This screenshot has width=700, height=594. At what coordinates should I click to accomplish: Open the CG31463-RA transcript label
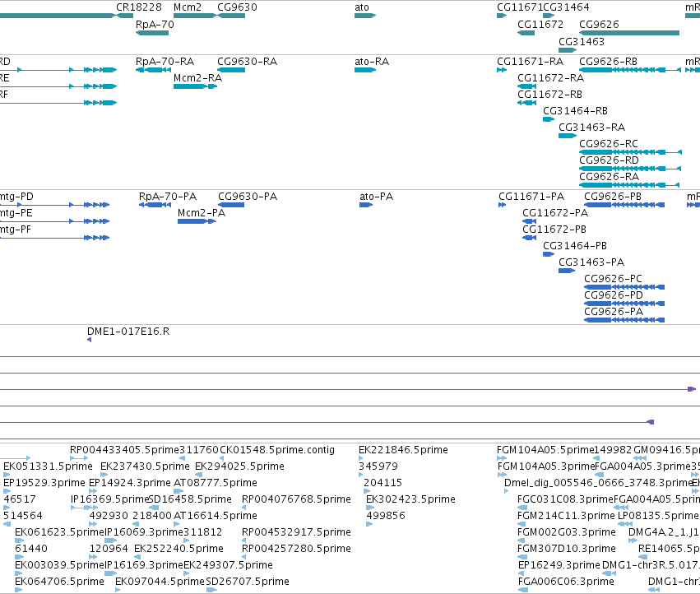[591, 128]
